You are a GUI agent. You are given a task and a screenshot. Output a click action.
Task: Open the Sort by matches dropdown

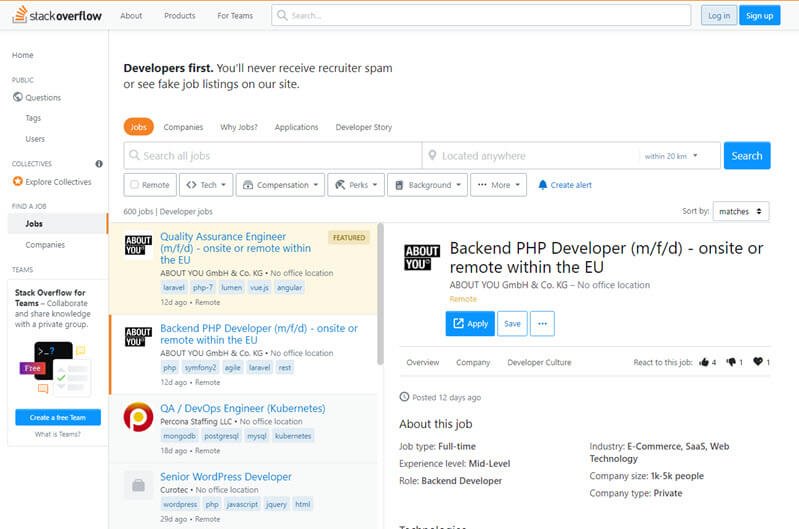coord(740,211)
